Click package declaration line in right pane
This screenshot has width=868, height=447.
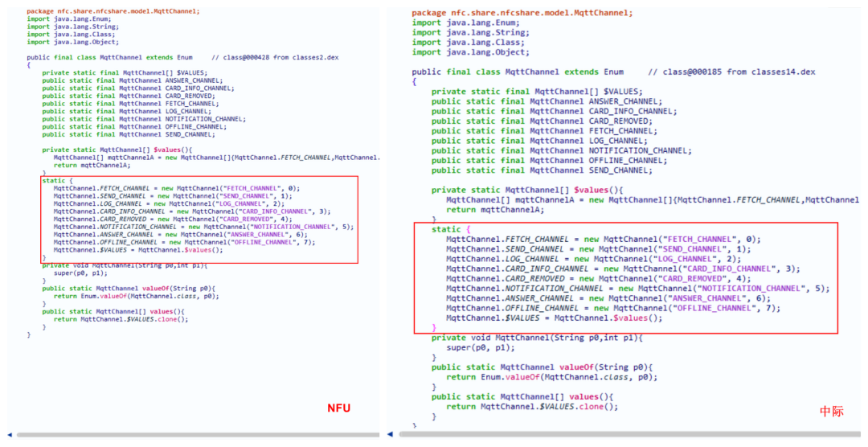(x=522, y=13)
